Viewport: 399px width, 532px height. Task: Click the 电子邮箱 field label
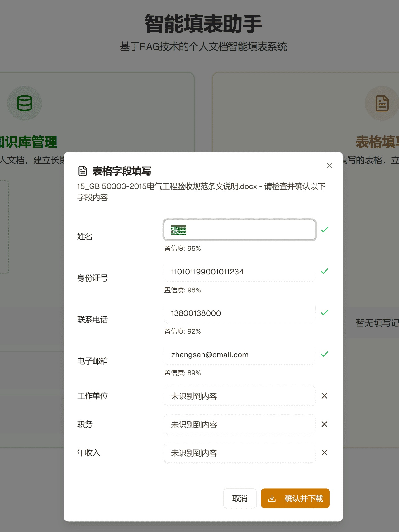(93, 361)
